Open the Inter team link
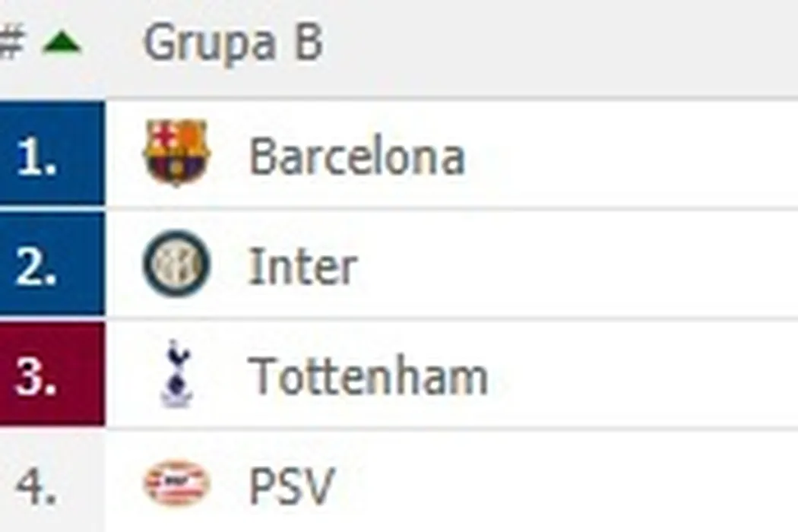The width and height of the screenshot is (798, 532). point(302,267)
